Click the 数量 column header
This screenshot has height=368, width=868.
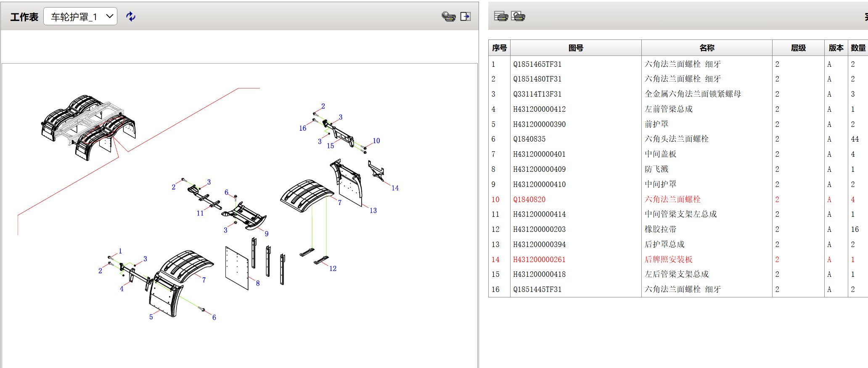[x=858, y=48]
